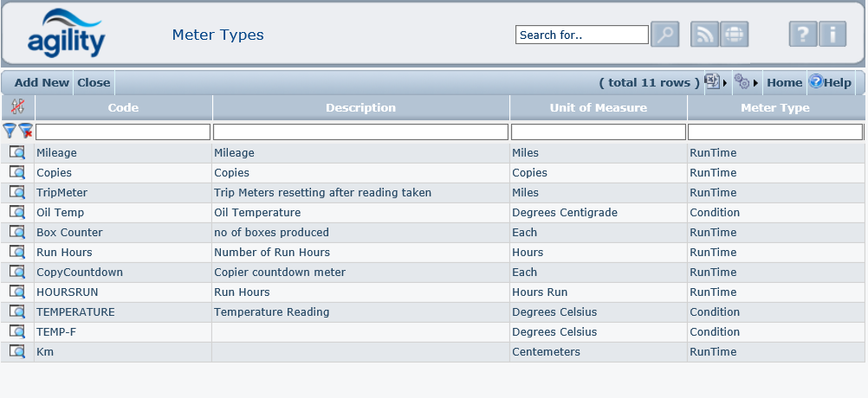View details icon for Mileage row
The height and width of the screenshot is (398, 868).
click(x=17, y=152)
